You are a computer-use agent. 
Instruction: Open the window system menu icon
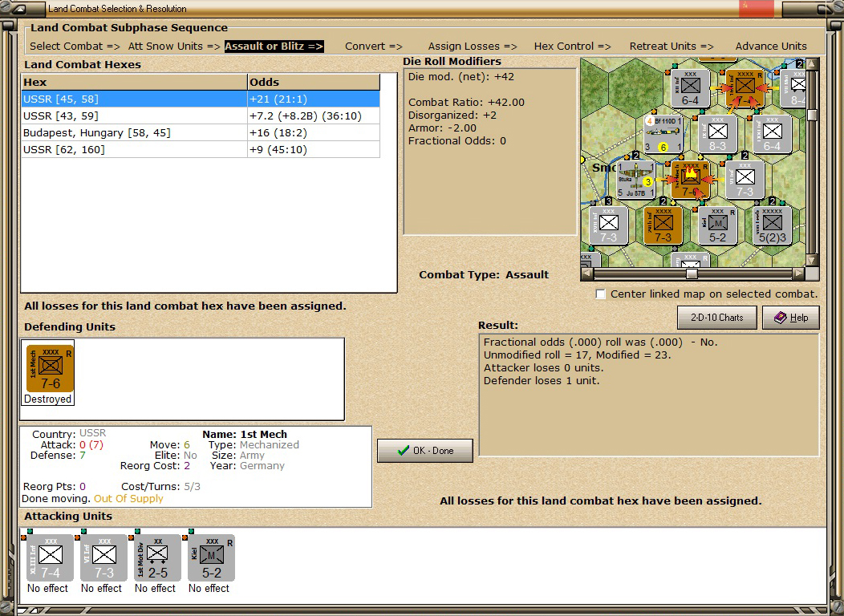click(x=18, y=9)
